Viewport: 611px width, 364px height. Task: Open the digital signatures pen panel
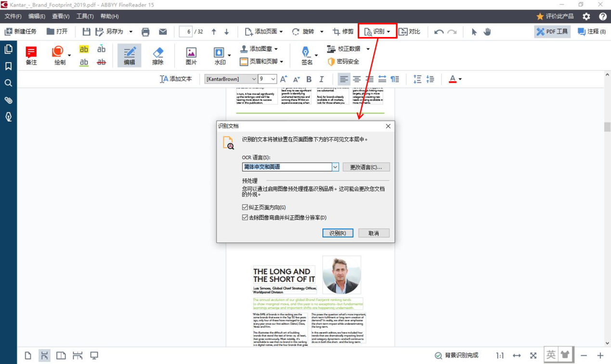pyautogui.click(x=8, y=117)
